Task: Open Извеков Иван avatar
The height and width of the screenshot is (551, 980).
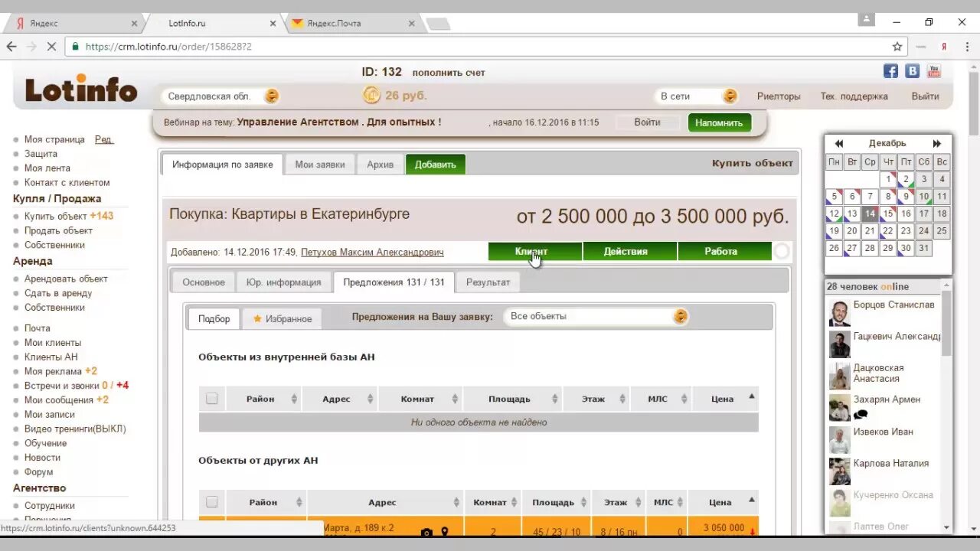Action: coord(840,440)
